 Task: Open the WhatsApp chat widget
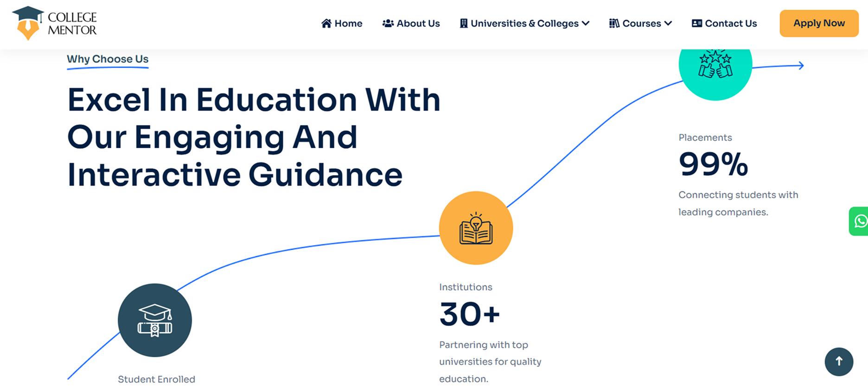click(x=859, y=221)
